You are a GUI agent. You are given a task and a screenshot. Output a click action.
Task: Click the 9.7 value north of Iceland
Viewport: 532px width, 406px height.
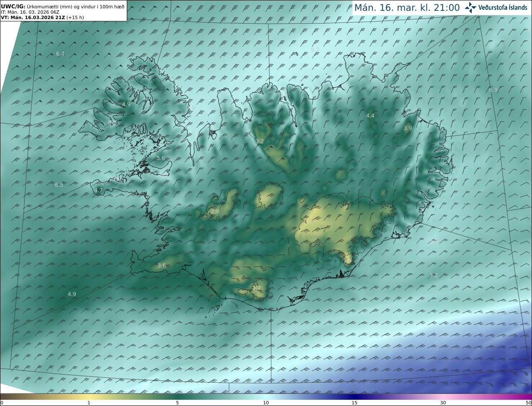(x=315, y=49)
